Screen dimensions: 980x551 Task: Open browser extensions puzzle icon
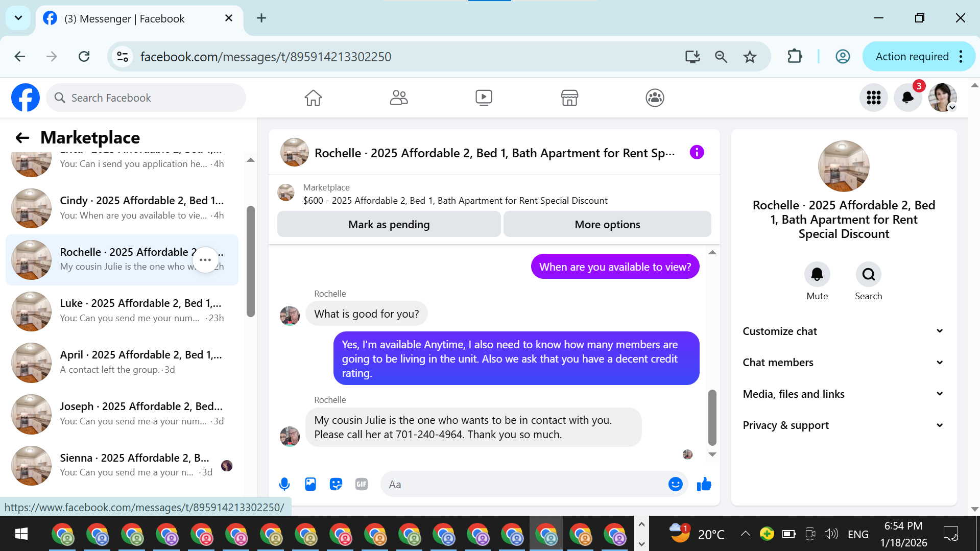tap(795, 57)
